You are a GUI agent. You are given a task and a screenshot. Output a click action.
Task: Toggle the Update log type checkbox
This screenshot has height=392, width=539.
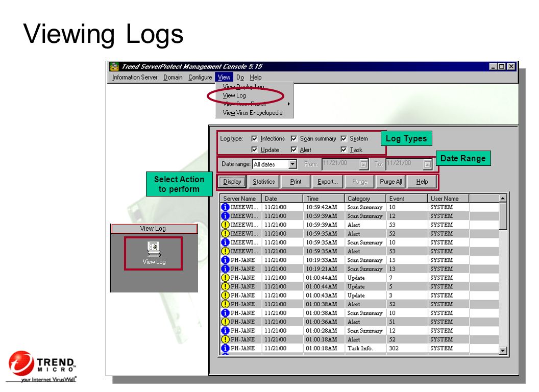click(x=254, y=150)
